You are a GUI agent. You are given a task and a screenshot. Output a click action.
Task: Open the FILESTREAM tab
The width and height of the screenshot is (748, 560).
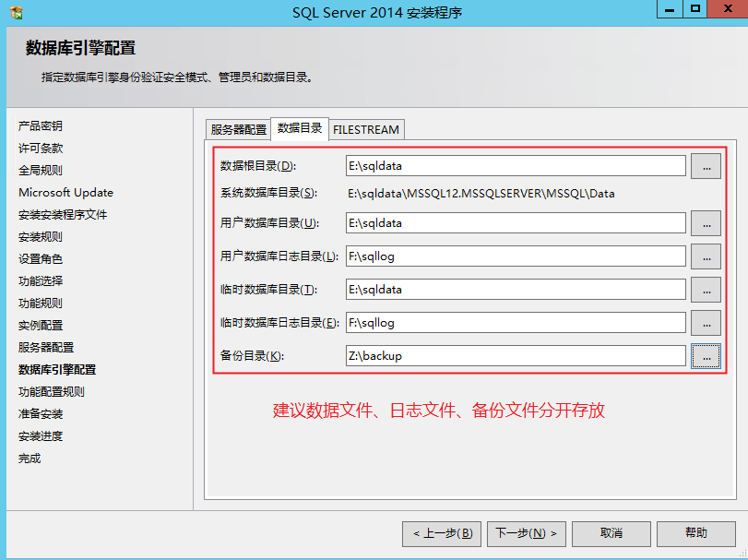click(x=366, y=129)
